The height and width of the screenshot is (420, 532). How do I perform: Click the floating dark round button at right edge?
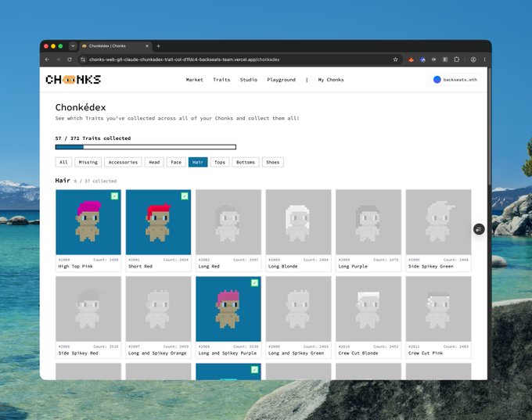coord(479,229)
